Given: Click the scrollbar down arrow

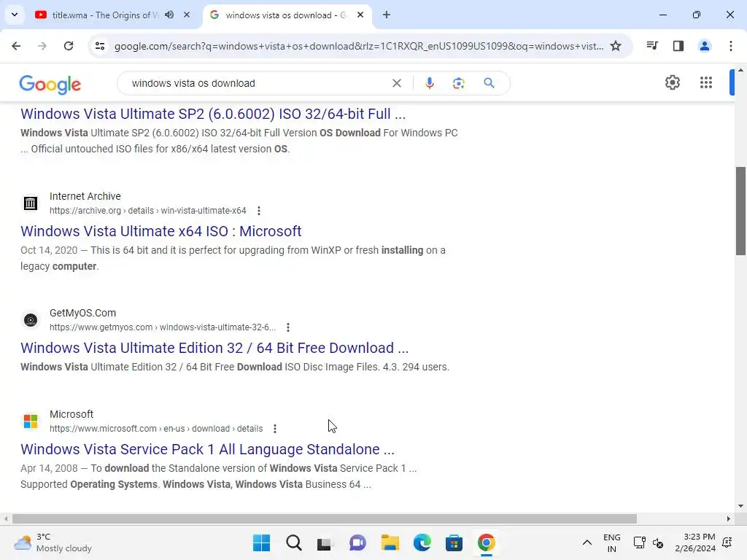Looking at the screenshot, I should tap(741, 506).
